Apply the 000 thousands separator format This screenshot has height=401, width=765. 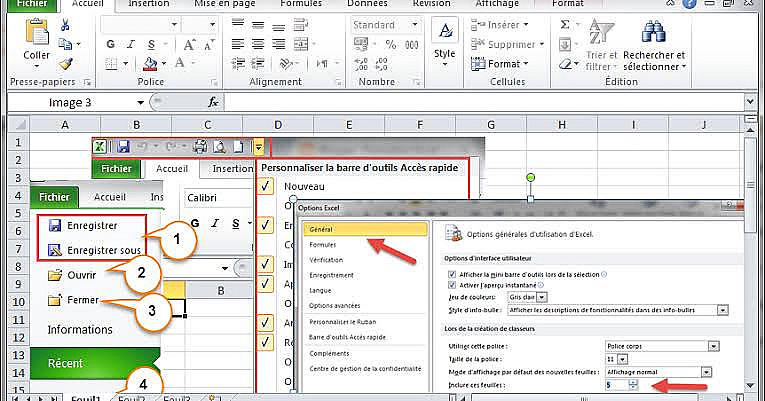(x=412, y=44)
